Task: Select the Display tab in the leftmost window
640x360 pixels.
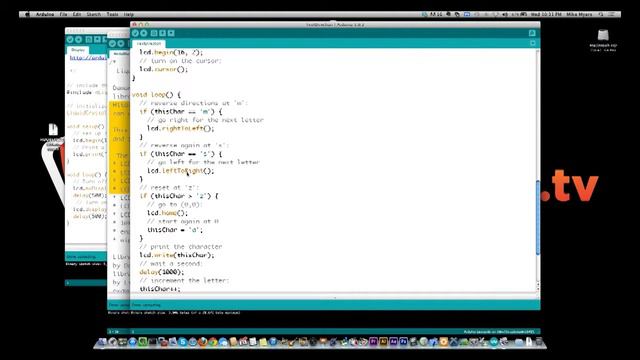Action: point(78,50)
